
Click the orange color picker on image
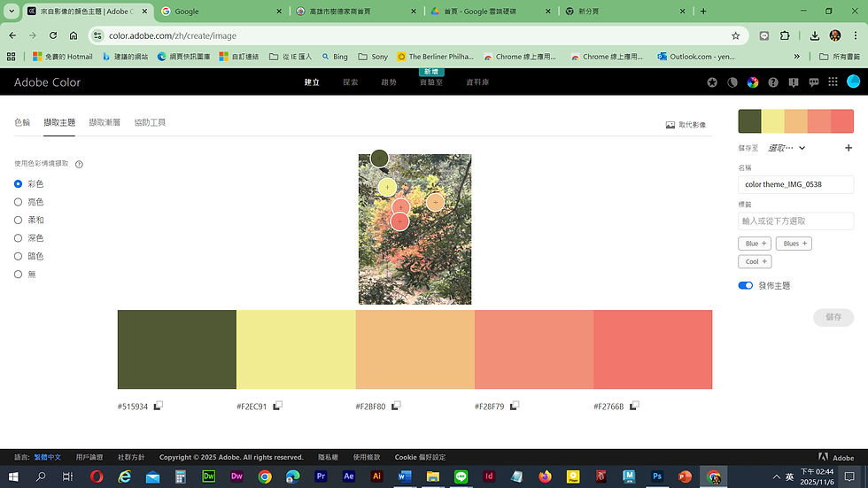pos(435,202)
